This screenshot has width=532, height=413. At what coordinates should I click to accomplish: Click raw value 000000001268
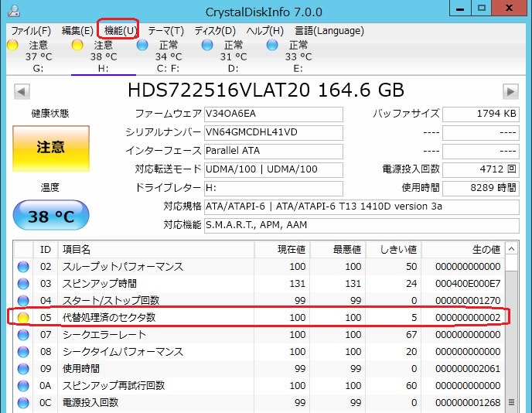click(x=468, y=403)
